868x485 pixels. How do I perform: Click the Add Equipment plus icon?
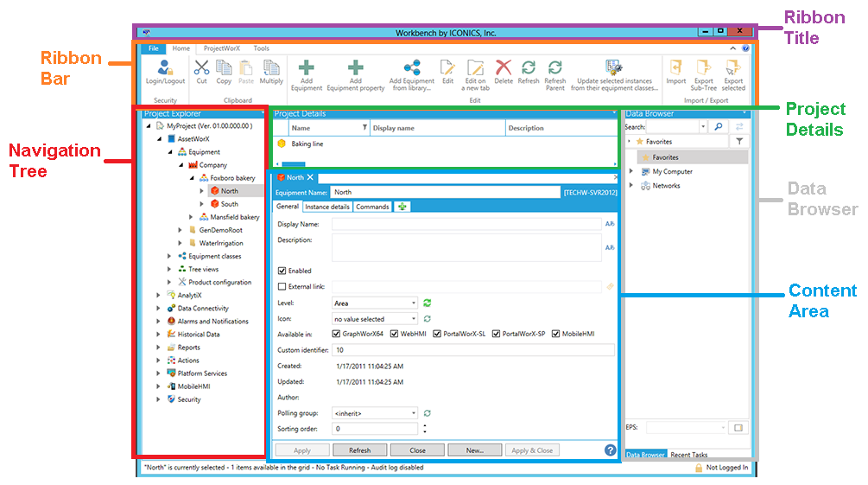(307, 68)
